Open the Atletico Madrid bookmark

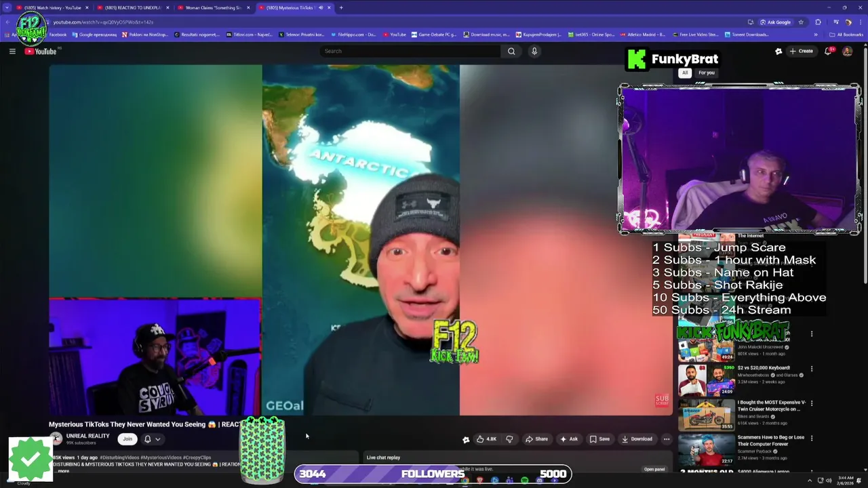tap(644, 35)
